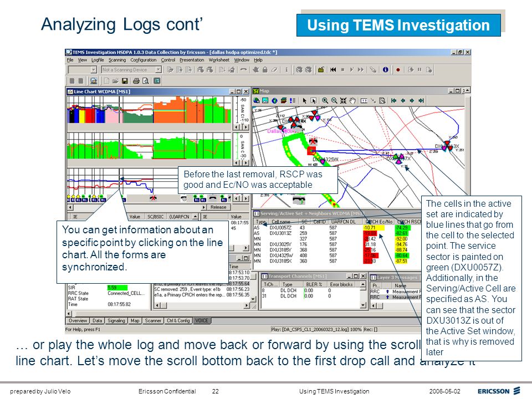Open the Configuration menu
The width and height of the screenshot is (532, 399).
click(x=143, y=60)
